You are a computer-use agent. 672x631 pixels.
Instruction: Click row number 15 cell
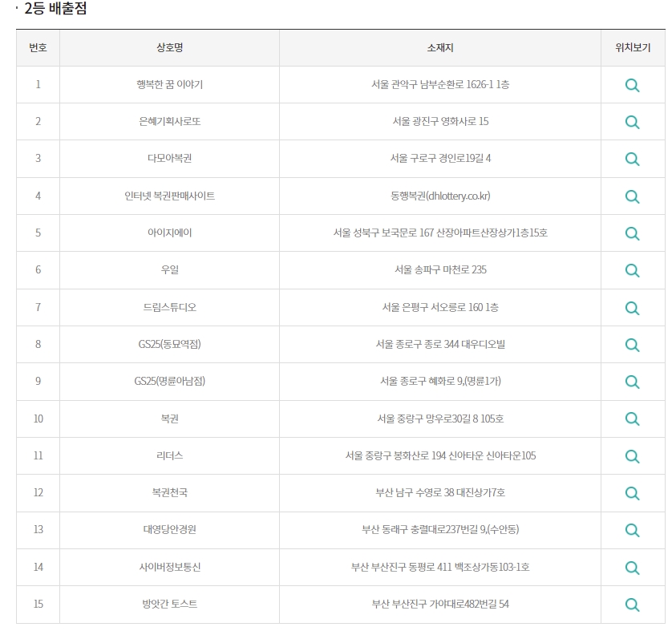click(x=38, y=604)
